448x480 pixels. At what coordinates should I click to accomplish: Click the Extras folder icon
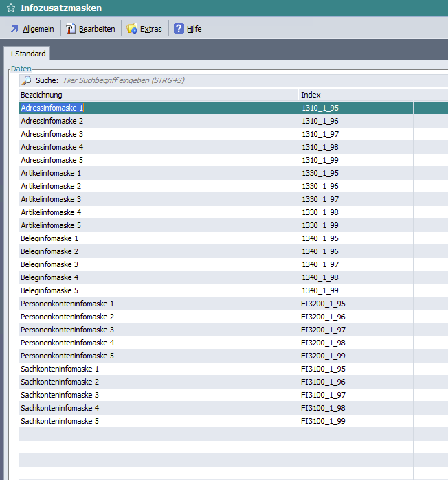point(132,29)
